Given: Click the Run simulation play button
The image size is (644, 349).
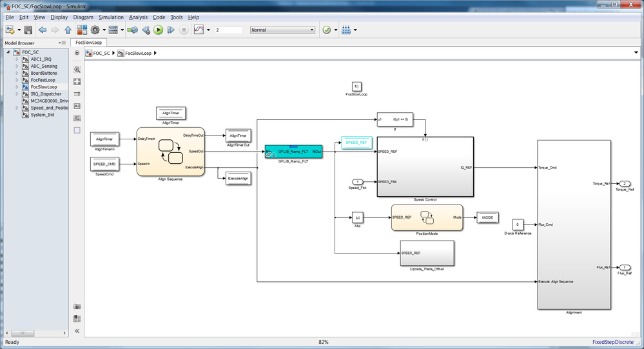Looking at the screenshot, I should (158, 30).
